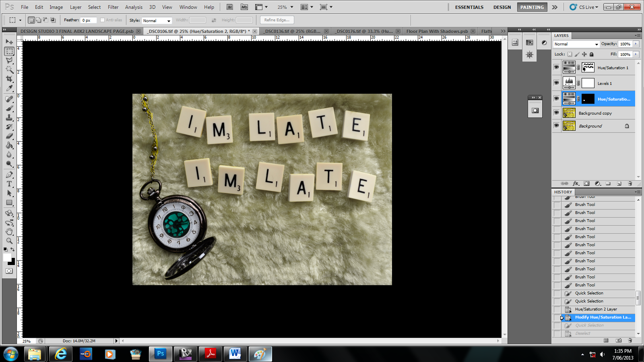Select the Magic Wand tool
The height and width of the screenshot is (362, 644).
click(9, 70)
